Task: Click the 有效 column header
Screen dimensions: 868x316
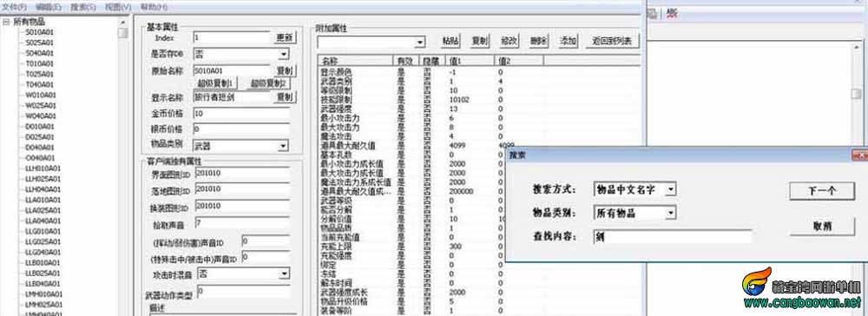Action: click(405, 60)
